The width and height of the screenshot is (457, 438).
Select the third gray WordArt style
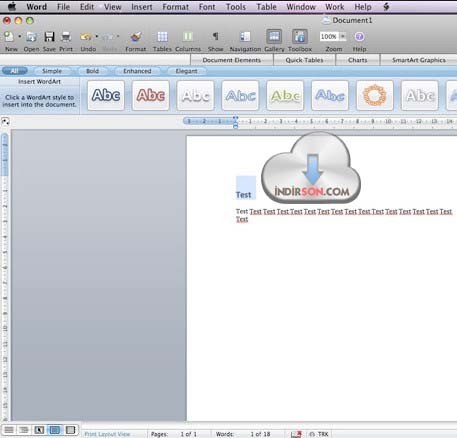point(195,95)
